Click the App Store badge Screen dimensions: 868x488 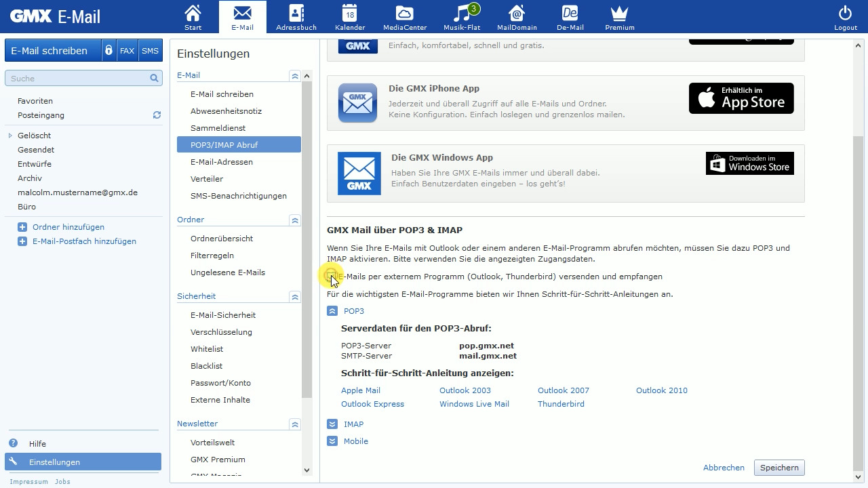(x=741, y=98)
